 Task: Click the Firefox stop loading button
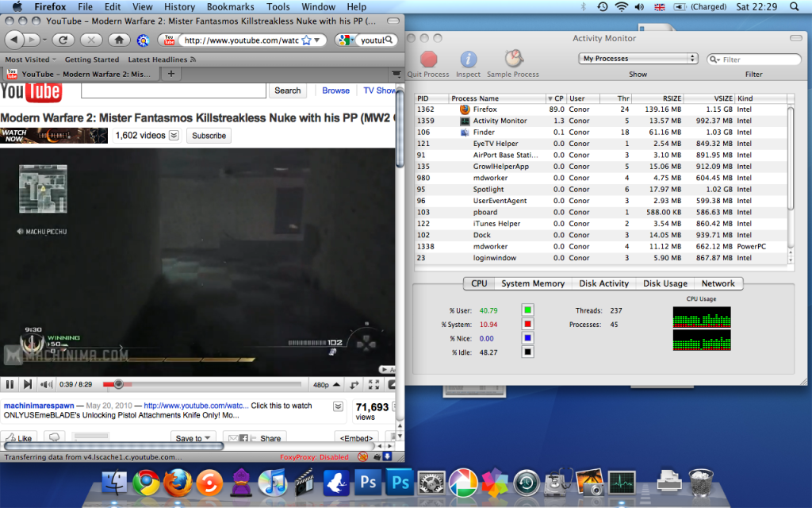coord(91,40)
